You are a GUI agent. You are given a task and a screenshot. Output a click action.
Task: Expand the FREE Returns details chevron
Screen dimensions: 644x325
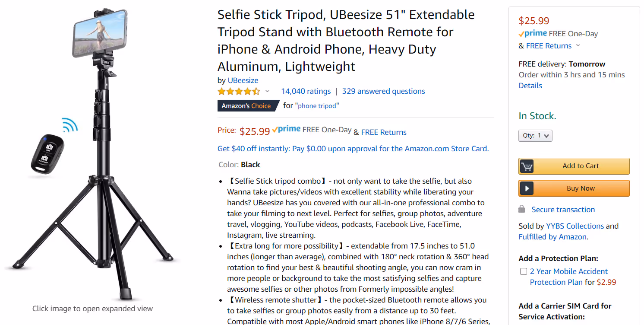tap(578, 45)
